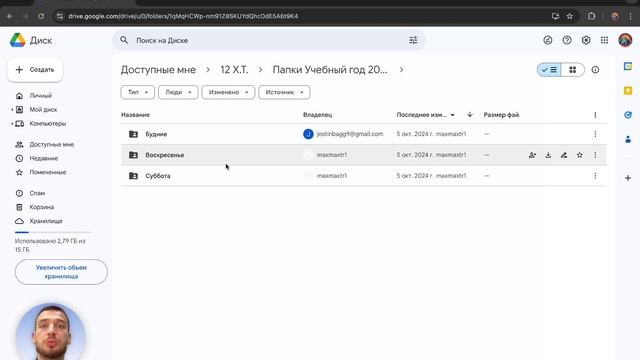Click the Поиск на Диске search field
Screen dimensions: 640x360
tap(269, 40)
